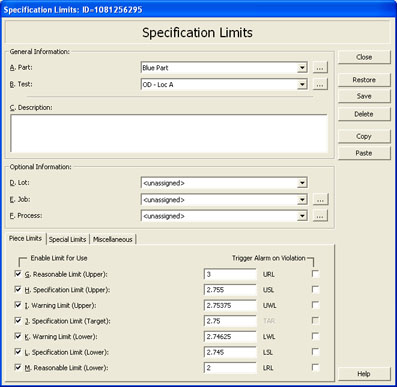Click the UWL abbreviation label
Image resolution: width=397 pixels, height=387 pixels.
pyautogui.click(x=269, y=306)
